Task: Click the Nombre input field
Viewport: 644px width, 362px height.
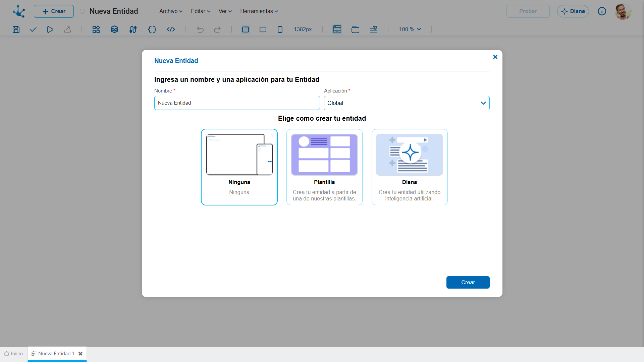Action: pyautogui.click(x=237, y=103)
